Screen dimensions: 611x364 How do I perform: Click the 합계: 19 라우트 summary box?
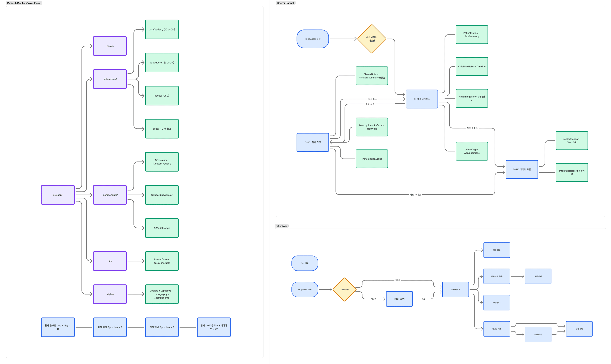[x=214, y=327]
